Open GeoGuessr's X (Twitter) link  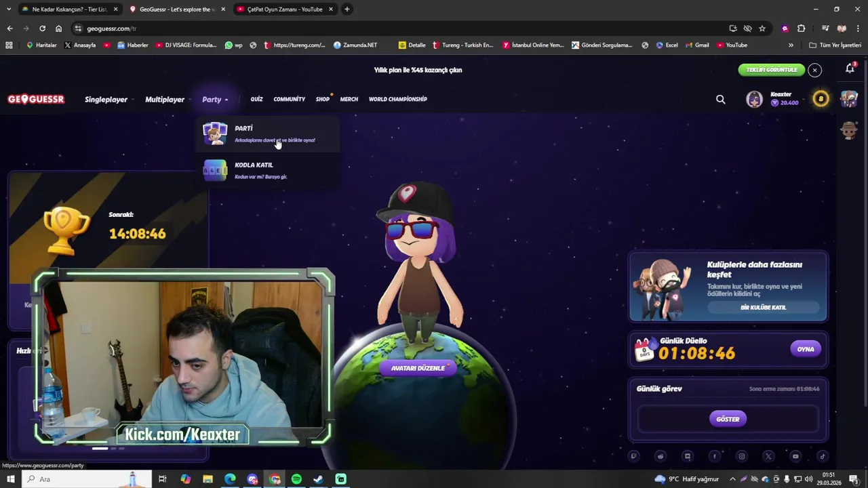(768, 456)
